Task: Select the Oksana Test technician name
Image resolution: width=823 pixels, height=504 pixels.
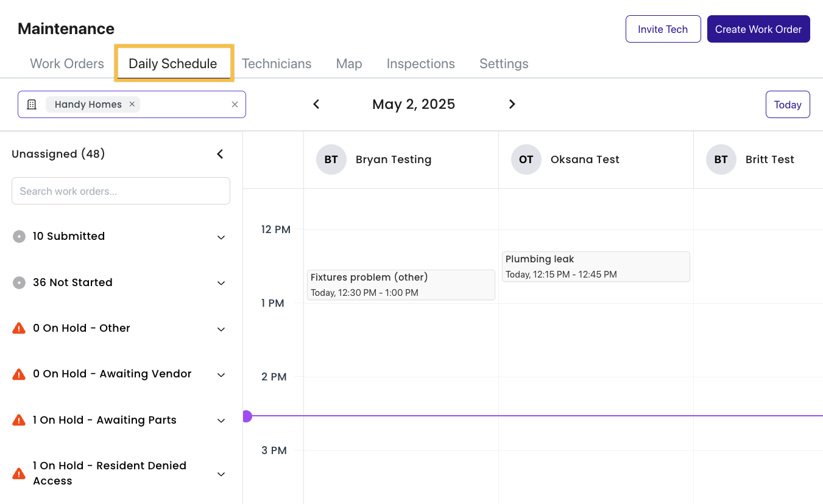Action: (585, 159)
